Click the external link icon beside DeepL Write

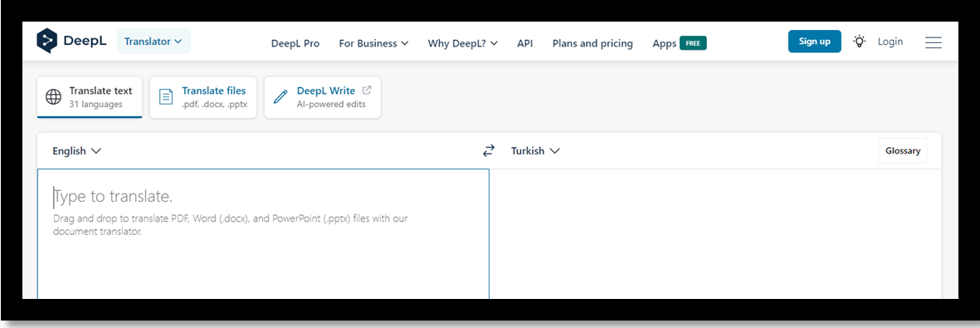[367, 91]
